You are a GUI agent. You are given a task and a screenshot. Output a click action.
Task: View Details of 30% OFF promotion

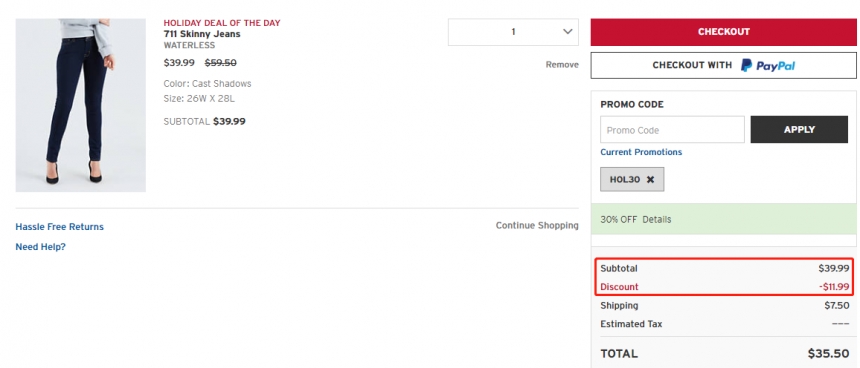tap(657, 219)
